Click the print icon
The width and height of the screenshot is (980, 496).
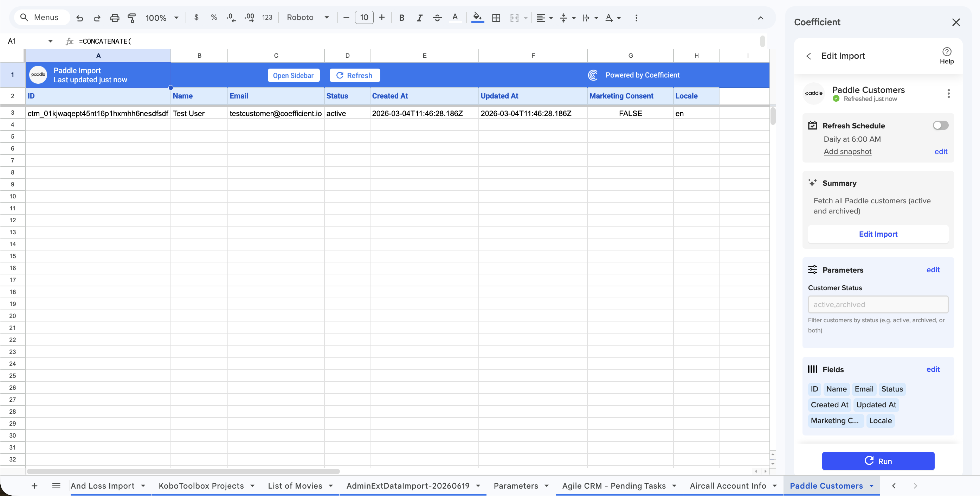[x=115, y=18]
